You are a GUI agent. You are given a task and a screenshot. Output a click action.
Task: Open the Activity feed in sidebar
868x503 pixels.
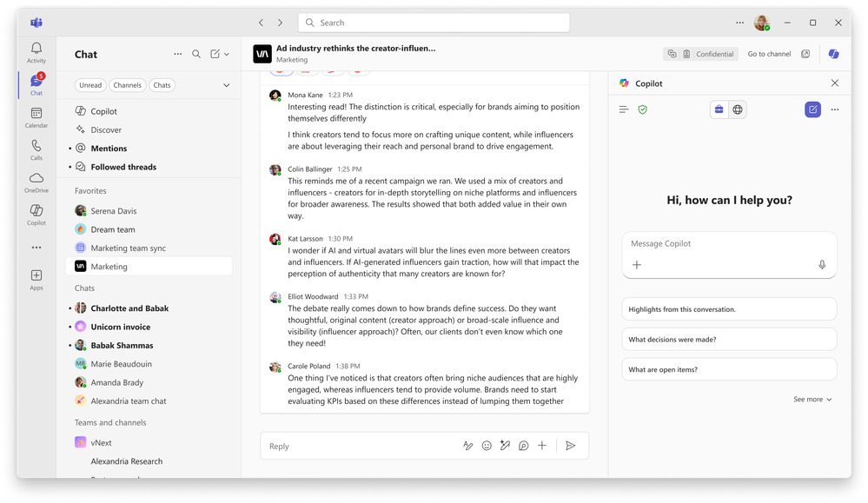[x=36, y=52]
